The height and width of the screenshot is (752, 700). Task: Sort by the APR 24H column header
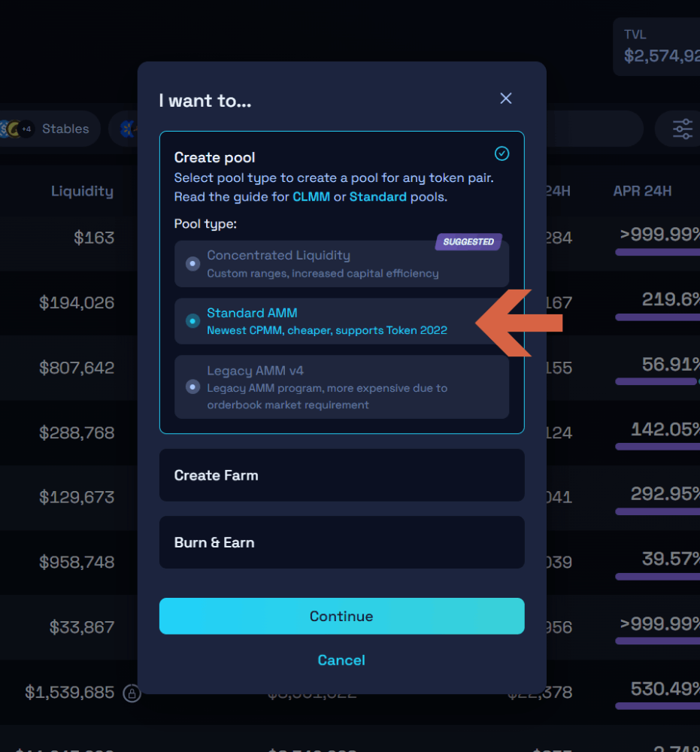point(642,191)
